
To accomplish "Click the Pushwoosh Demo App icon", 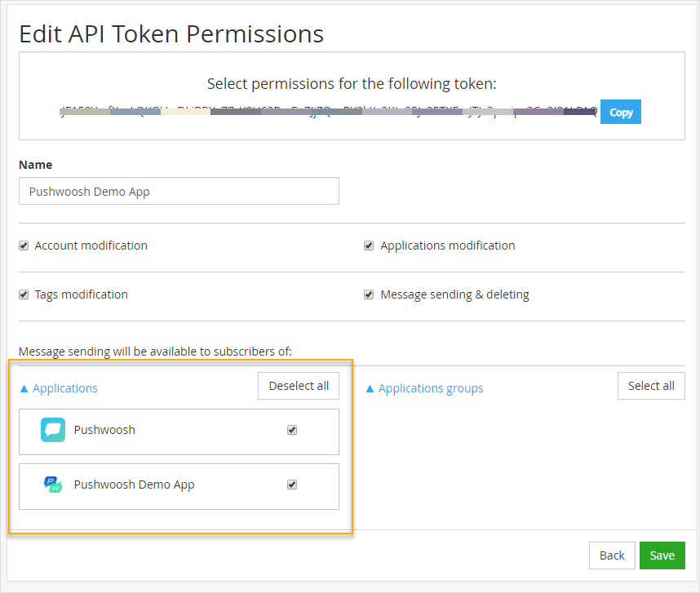I will coord(52,484).
